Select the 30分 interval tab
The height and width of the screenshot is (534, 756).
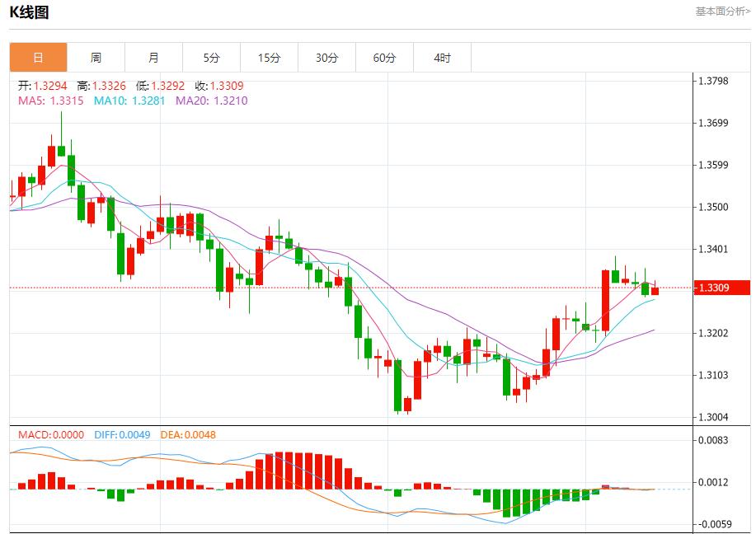click(326, 58)
